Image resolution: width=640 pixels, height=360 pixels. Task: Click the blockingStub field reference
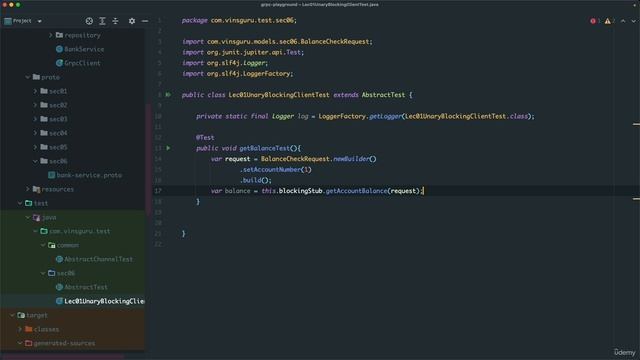click(x=300, y=191)
